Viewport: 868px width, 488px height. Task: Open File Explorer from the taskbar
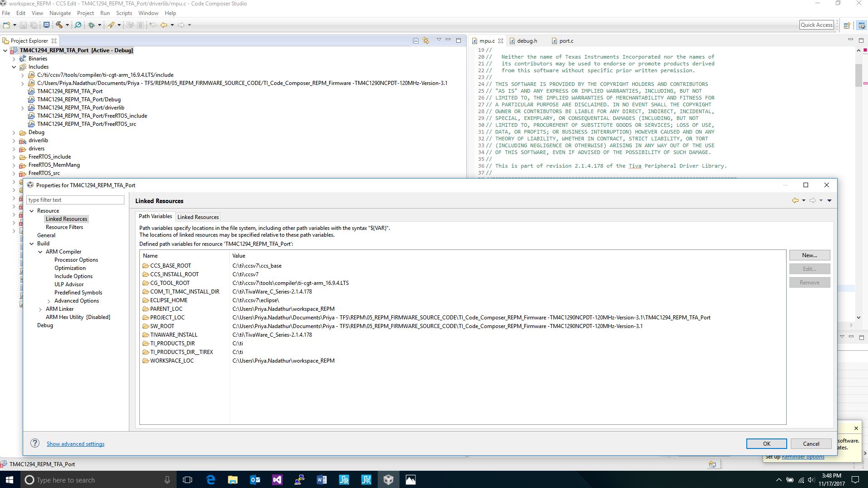point(232,480)
